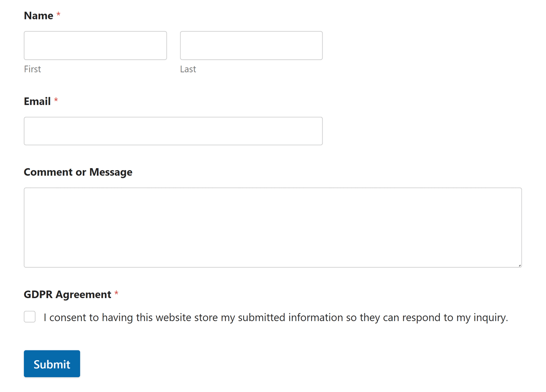Click the Last sublabel under the name box
Viewport: 546px width, 392px height.
[188, 69]
